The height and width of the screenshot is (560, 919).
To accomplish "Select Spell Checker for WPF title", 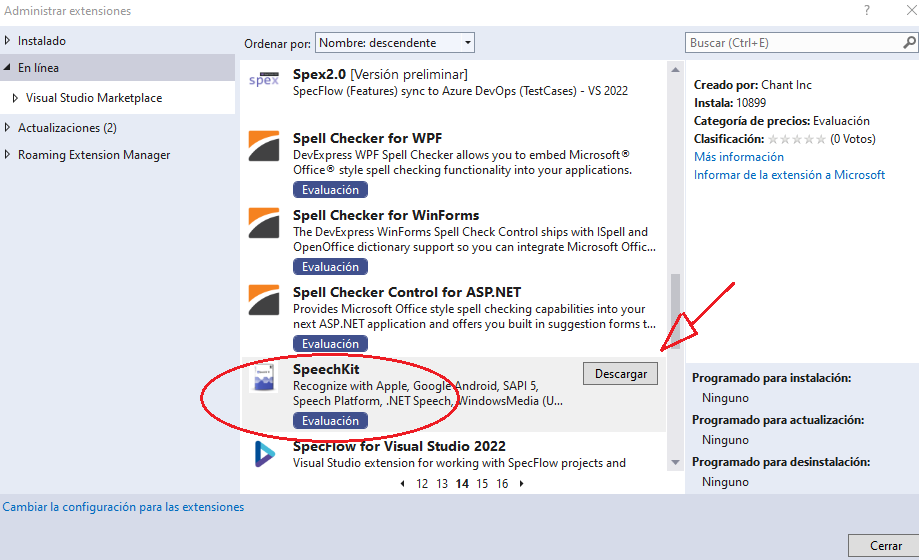I will (x=367, y=138).
